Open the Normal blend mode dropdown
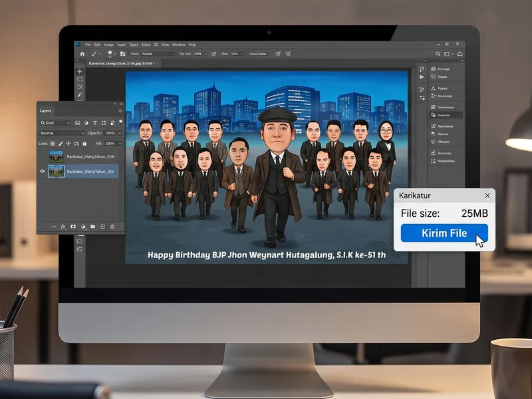Screen dimensions: 532x399 62,133
